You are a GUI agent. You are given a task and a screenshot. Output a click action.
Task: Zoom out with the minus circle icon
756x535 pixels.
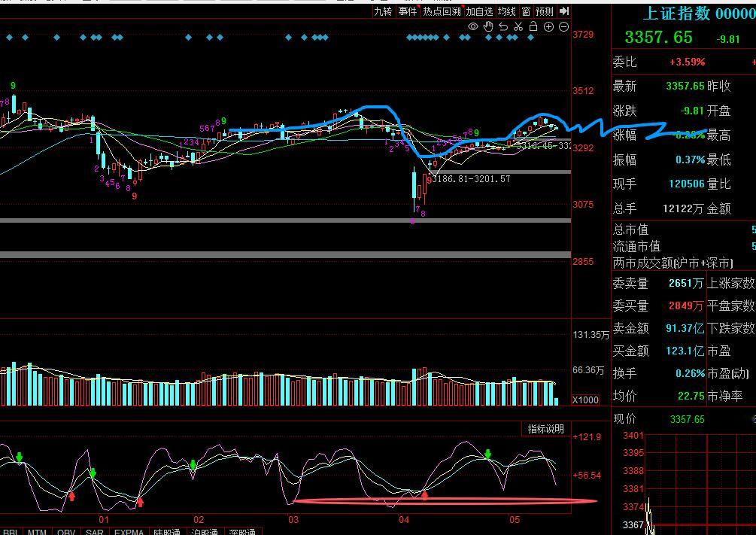point(563,26)
